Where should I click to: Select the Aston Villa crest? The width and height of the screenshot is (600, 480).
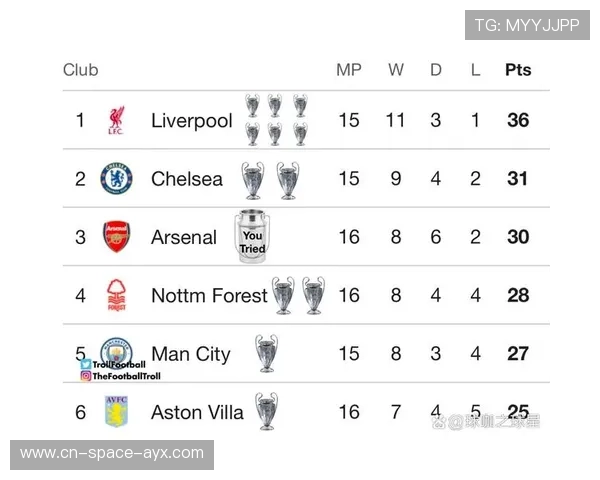tap(117, 411)
